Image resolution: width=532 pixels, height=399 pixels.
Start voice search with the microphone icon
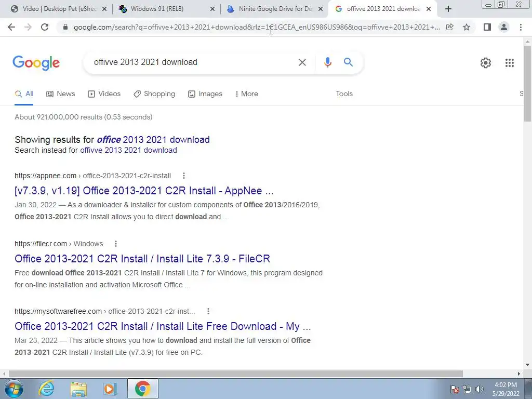click(327, 62)
